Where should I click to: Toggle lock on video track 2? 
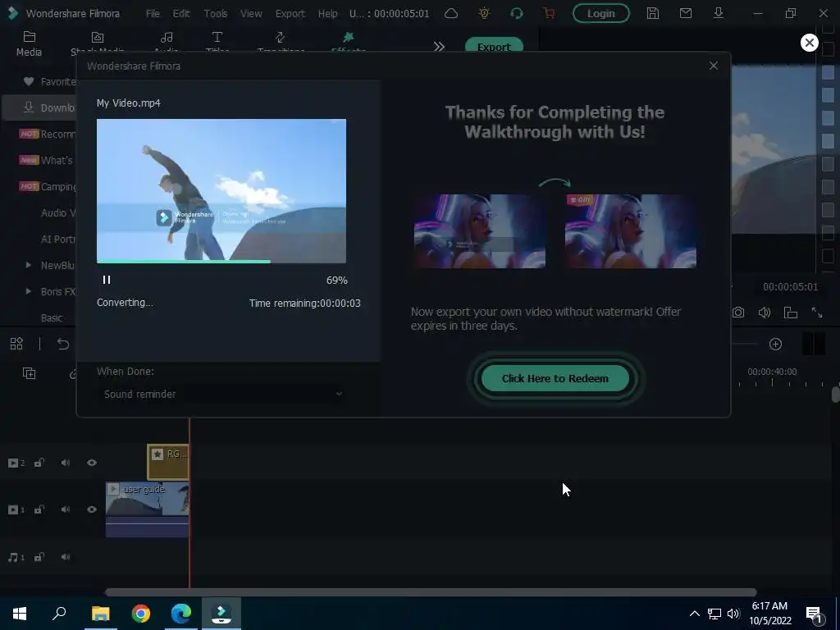39,463
